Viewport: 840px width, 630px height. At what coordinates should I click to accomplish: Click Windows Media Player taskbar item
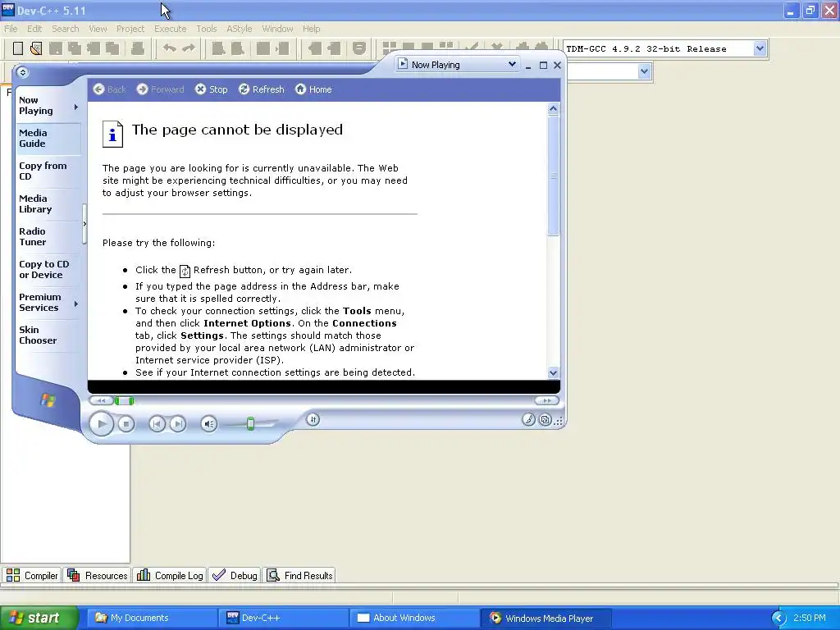click(545, 618)
